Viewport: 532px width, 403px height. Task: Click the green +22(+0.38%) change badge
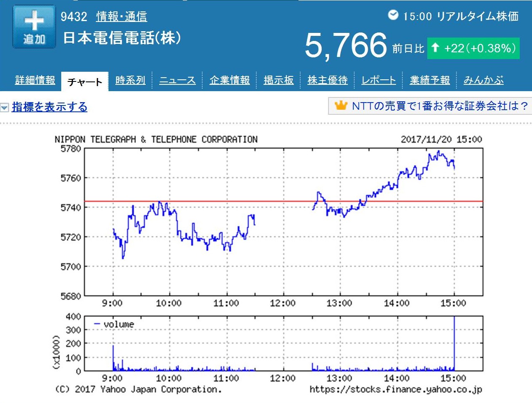pos(473,49)
